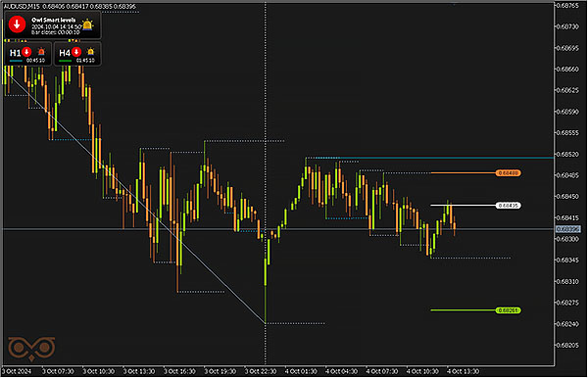Click the 0.68205 price axis label
The width and height of the screenshot is (588, 378).
(x=567, y=345)
